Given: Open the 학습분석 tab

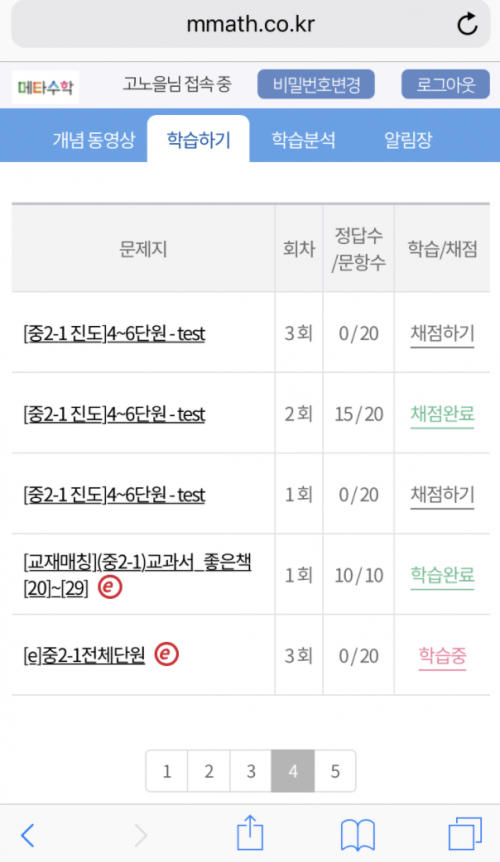Looking at the screenshot, I should coord(303,140).
